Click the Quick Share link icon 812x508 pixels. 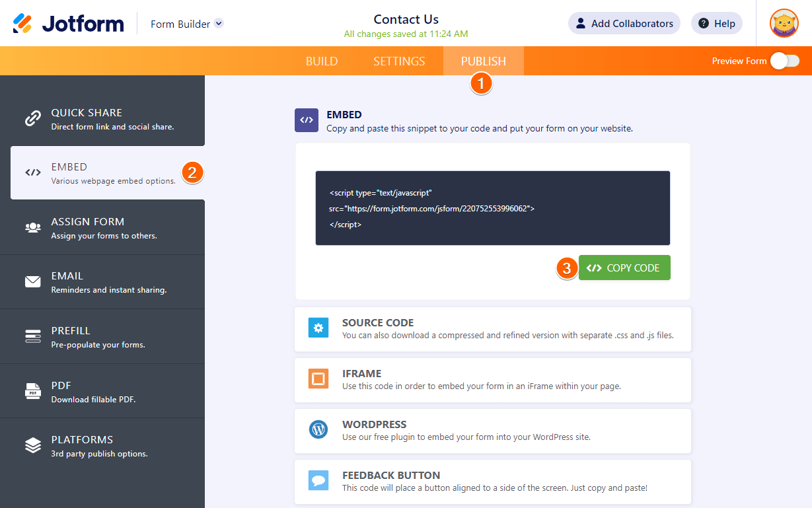pos(33,118)
